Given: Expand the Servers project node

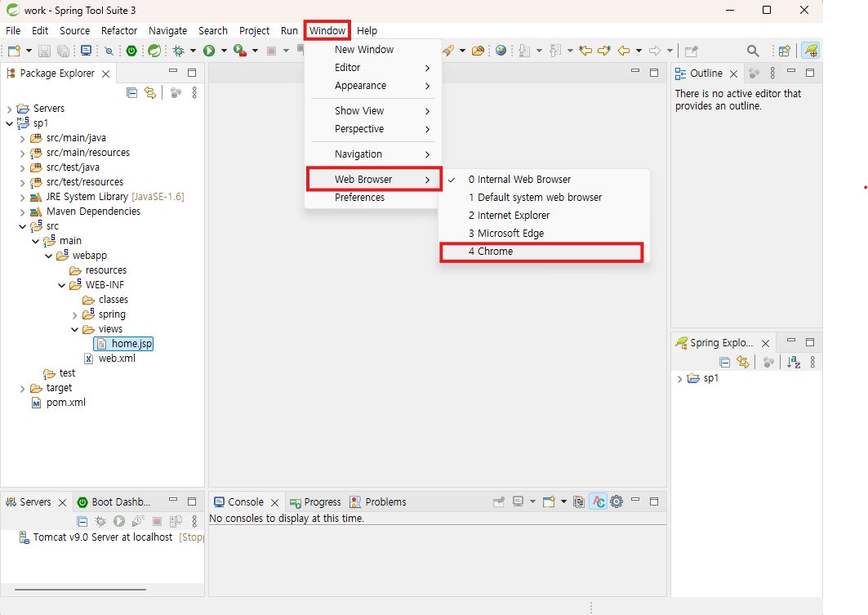Looking at the screenshot, I should pyautogui.click(x=10, y=109).
